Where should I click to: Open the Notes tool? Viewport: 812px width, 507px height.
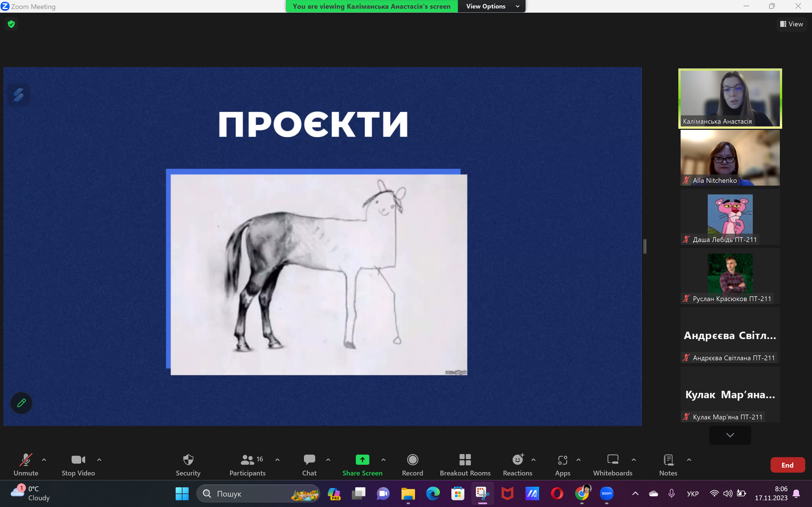[668, 464]
